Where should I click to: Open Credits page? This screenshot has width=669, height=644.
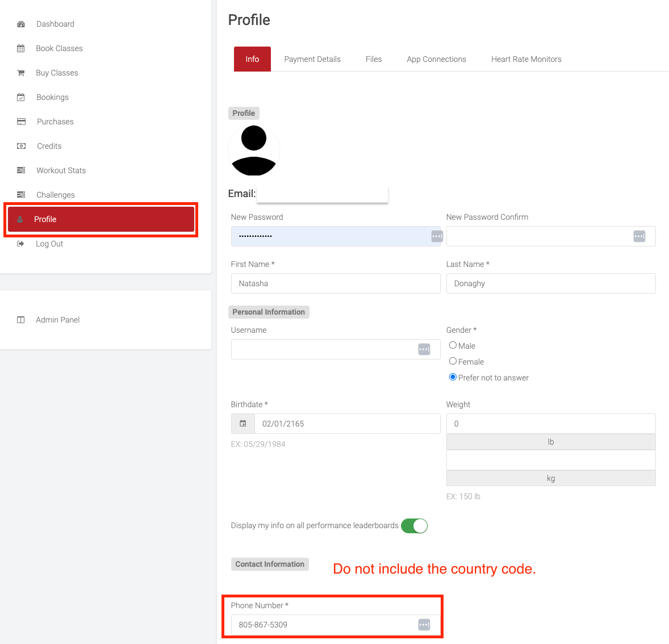tap(49, 146)
